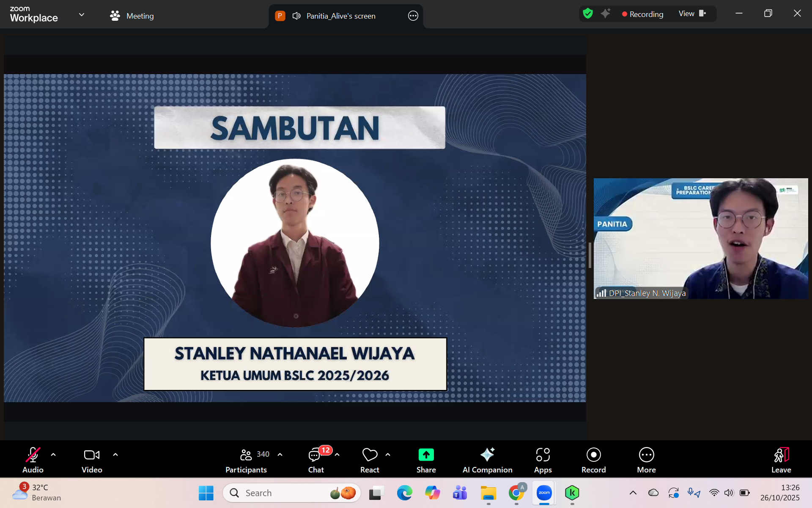This screenshot has height=508, width=812.
Task: Click the green Share screen icon
Action: [x=426, y=455]
